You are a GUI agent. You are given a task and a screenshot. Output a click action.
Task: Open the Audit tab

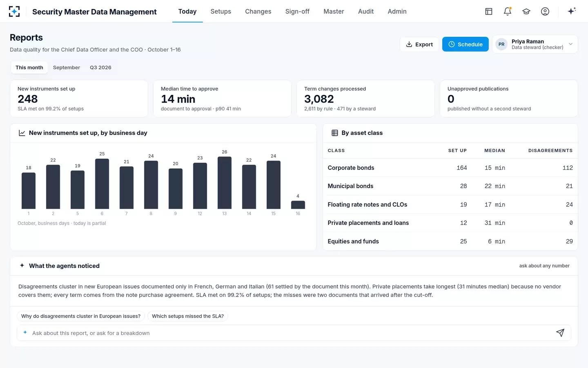click(366, 11)
